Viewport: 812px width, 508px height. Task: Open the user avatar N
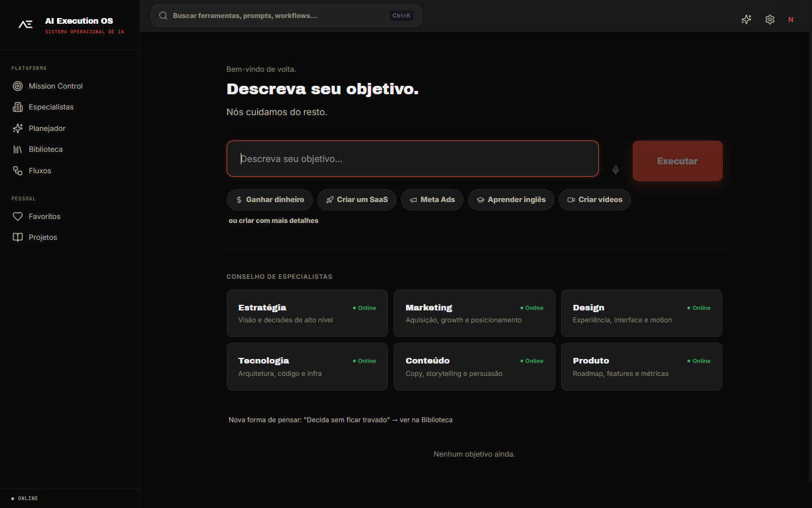pos(791,20)
